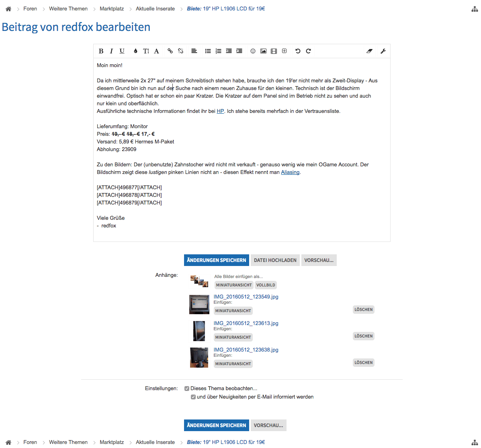Toggle bold formatting in editor toolbar
Screen dimensions: 481x448
click(x=101, y=51)
